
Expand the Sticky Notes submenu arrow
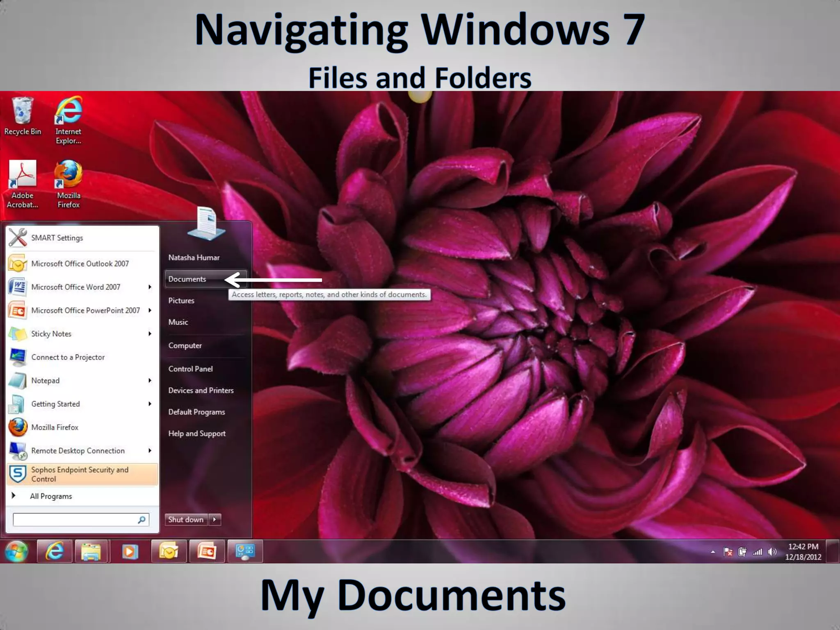click(x=150, y=334)
